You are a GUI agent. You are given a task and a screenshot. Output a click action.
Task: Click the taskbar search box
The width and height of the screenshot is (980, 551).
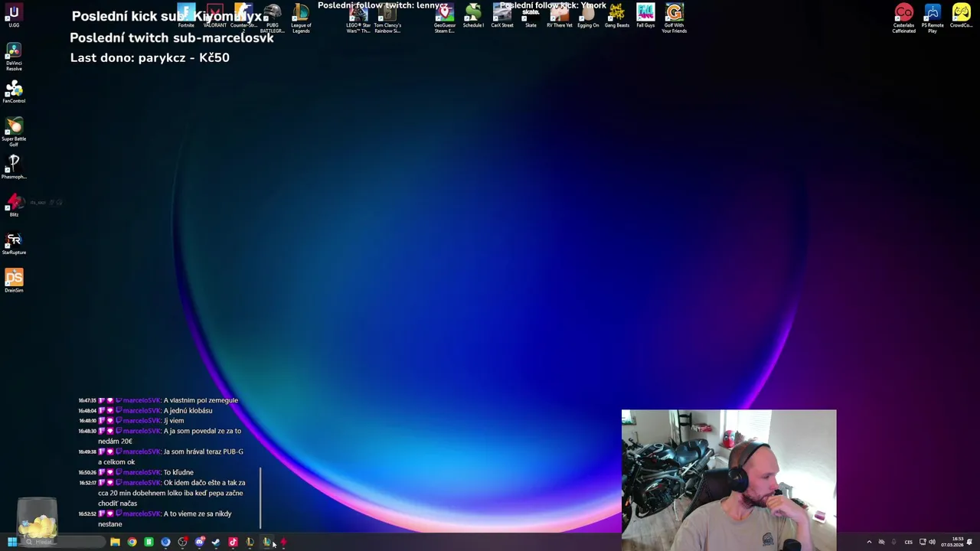(x=64, y=542)
